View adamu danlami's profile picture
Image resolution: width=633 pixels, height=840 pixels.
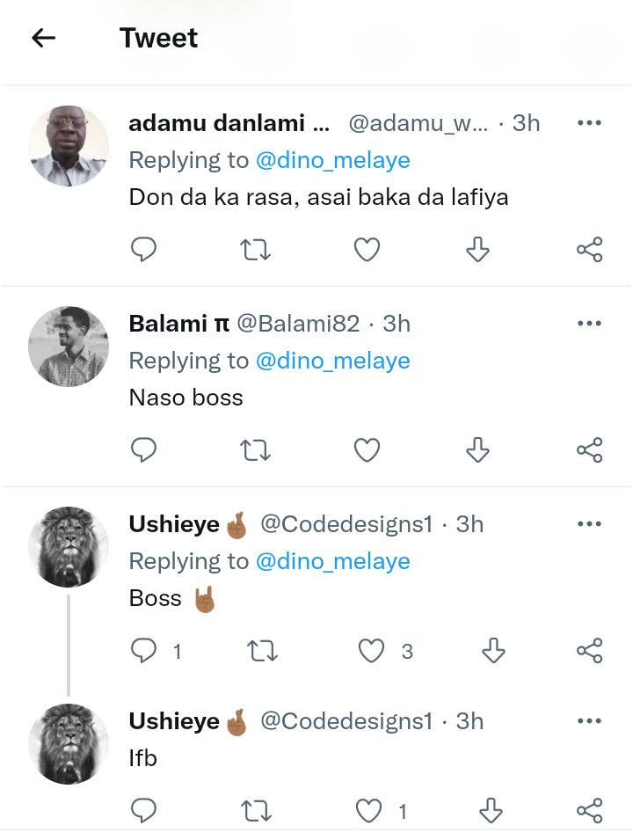pyautogui.click(x=69, y=146)
